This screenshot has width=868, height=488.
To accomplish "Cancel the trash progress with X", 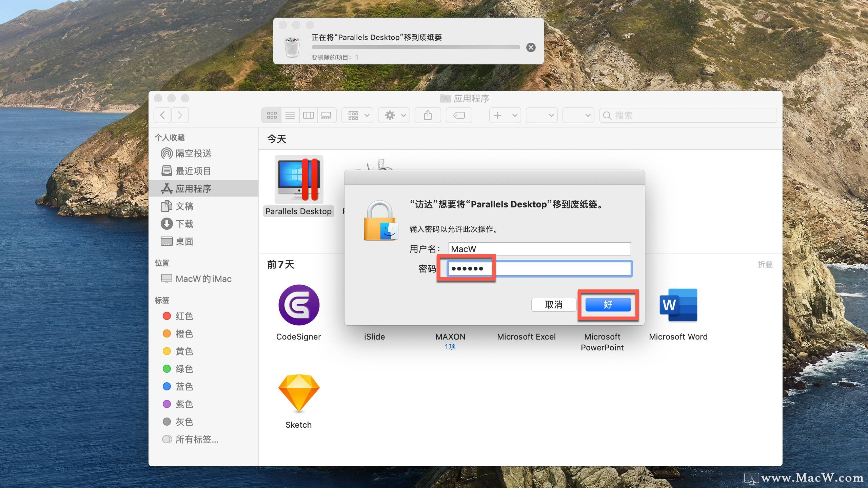I will 531,47.
